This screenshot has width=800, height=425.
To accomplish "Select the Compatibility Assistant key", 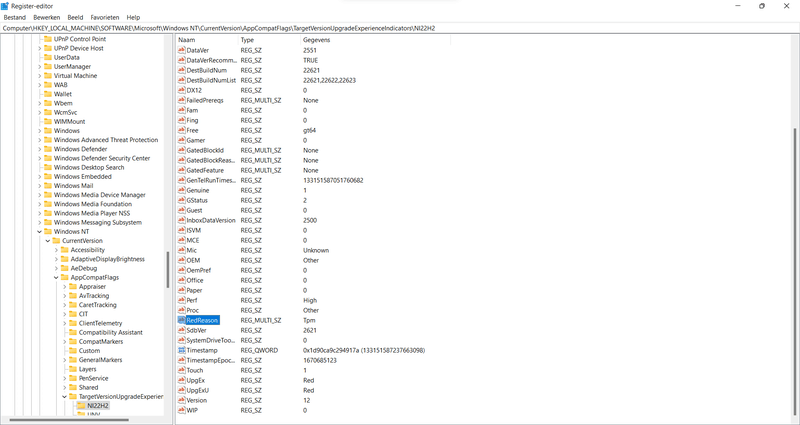I will pyautogui.click(x=110, y=332).
